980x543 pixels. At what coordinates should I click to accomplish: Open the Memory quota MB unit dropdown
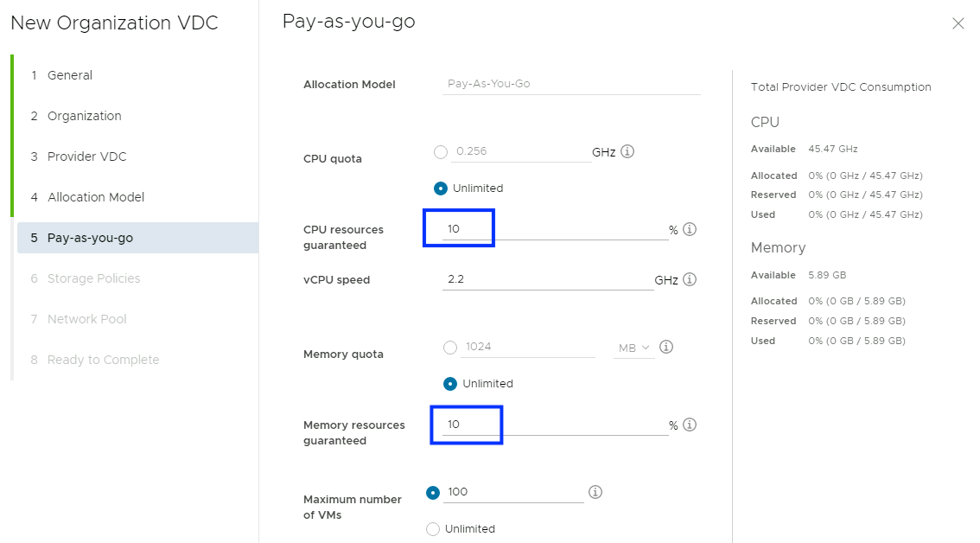click(x=634, y=348)
